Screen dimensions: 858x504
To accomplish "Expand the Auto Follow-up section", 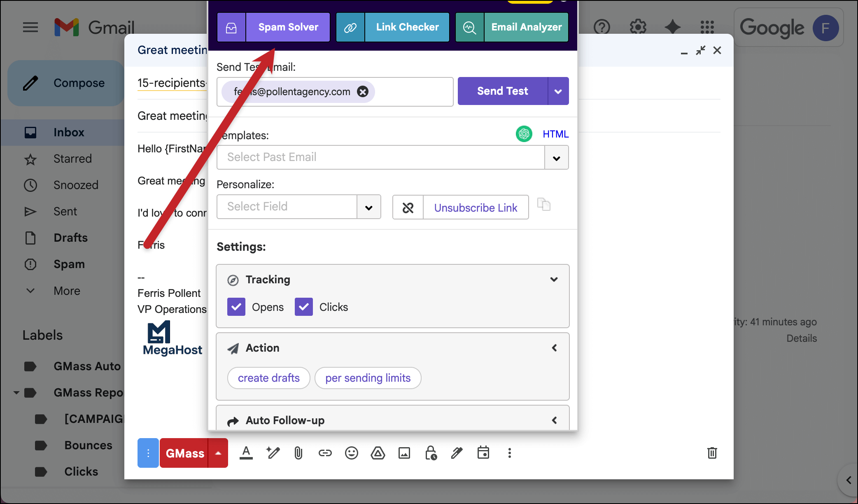I will pos(554,420).
